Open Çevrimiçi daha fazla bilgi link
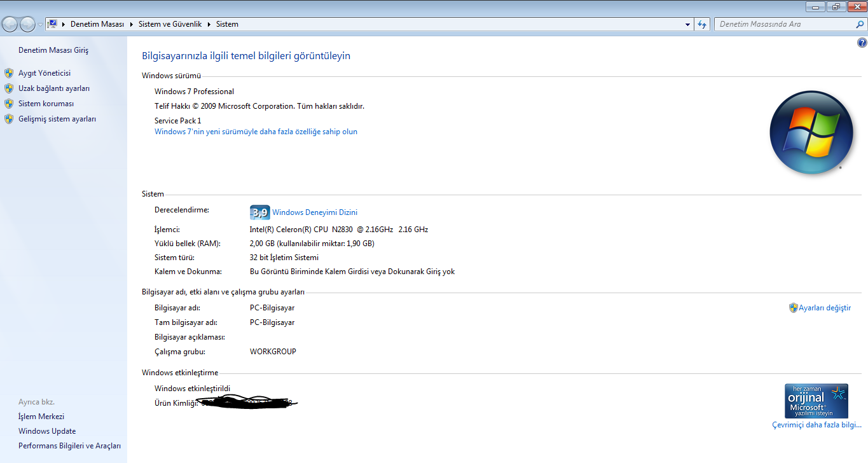The width and height of the screenshot is (868, 463). coord(816,425)
